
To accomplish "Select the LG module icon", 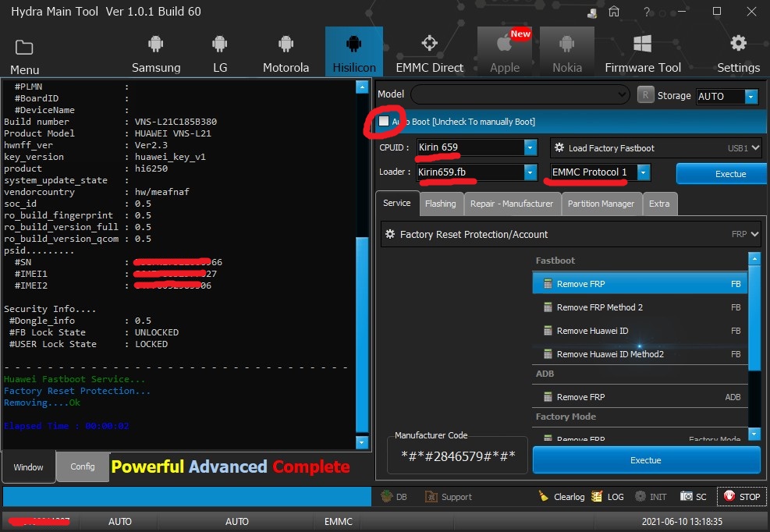I will [219, 44].
